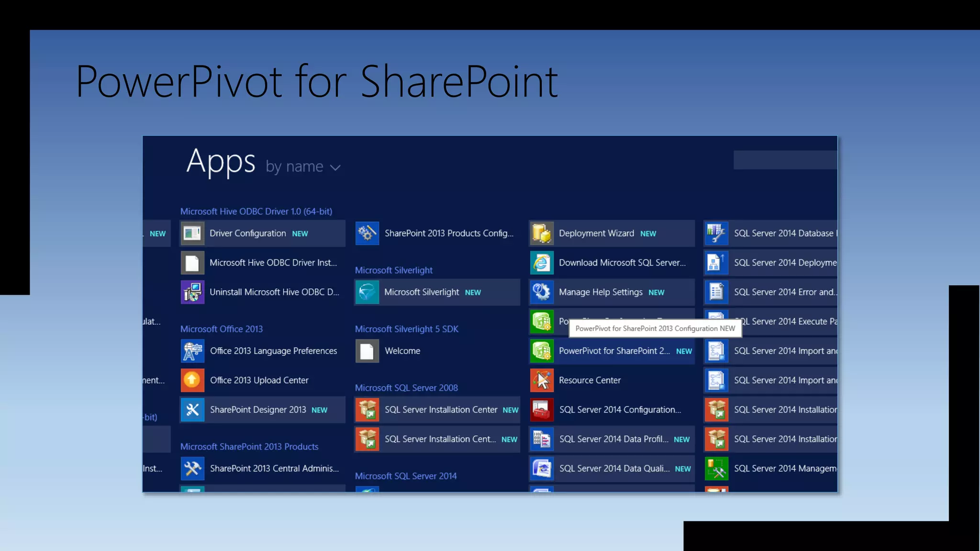Select the Microsoft Hive ODBC Driver 1.0 group header
The image size is (980, 551).
coord(256,211)
